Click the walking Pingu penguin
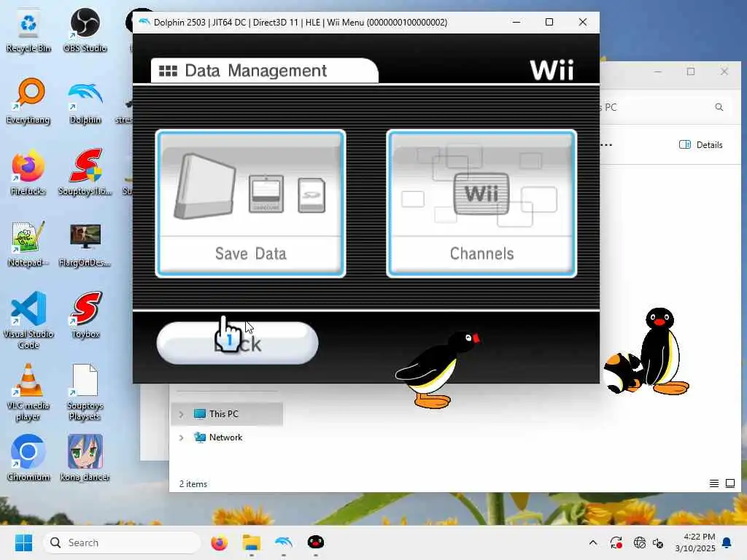This screenshot has height=560, width=747. (x=438, y=370)
